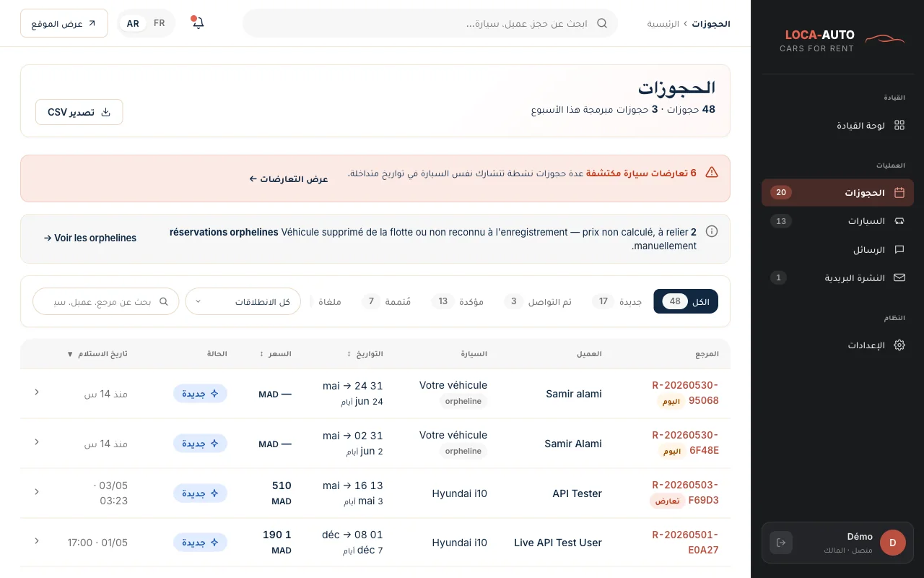Click the Démo user name
This screenshot has width=924, height=578.
pos(860,536)
